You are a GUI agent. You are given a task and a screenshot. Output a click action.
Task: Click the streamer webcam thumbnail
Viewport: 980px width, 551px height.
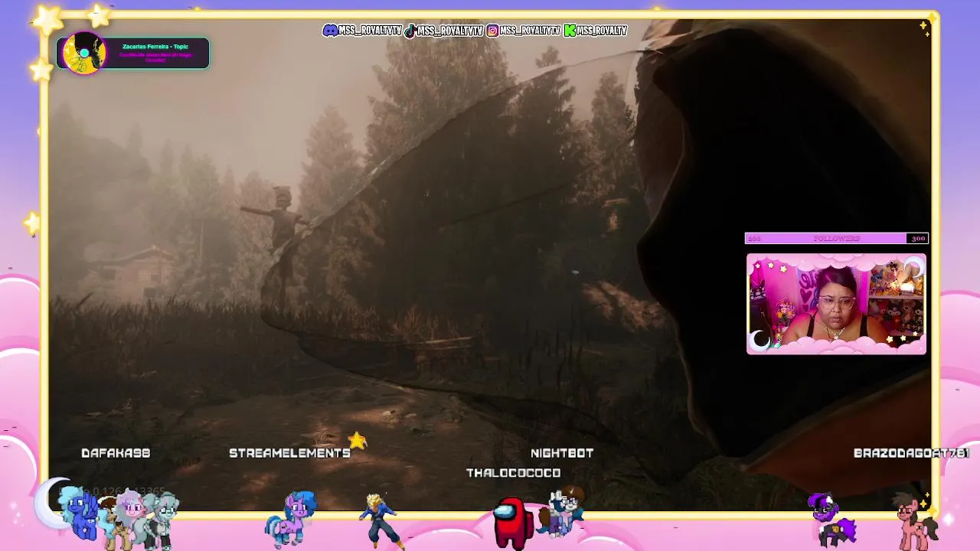[836, 304]
